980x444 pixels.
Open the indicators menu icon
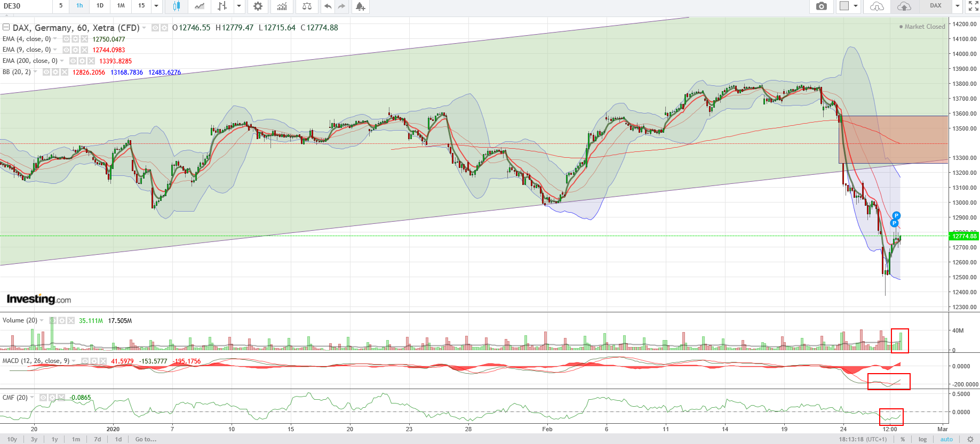282,6
